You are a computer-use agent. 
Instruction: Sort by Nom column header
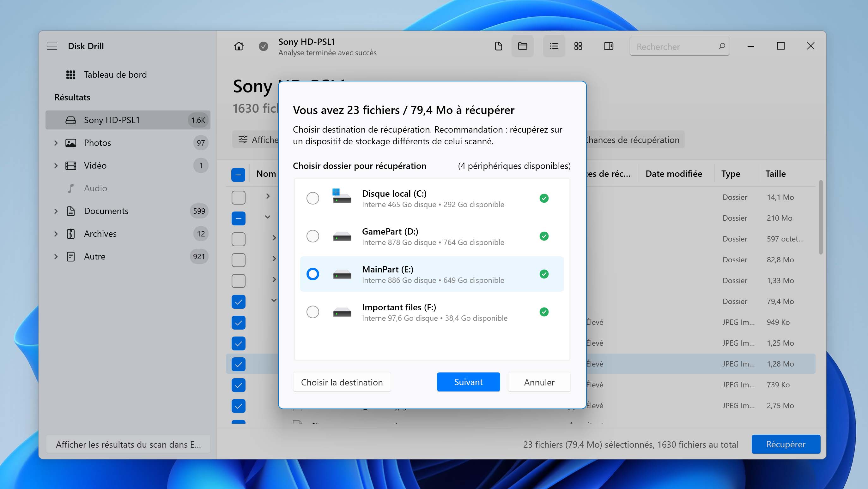point(266,174)
